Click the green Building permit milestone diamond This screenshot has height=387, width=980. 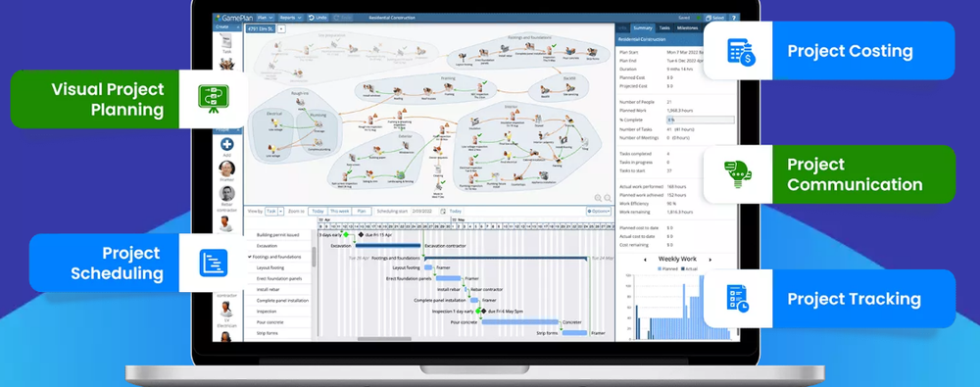[x=346, y=235]
